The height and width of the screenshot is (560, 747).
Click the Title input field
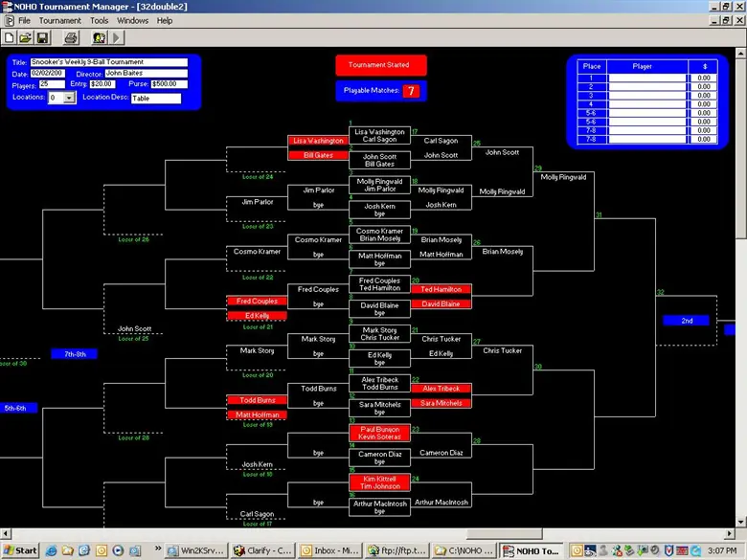(109, 62)
